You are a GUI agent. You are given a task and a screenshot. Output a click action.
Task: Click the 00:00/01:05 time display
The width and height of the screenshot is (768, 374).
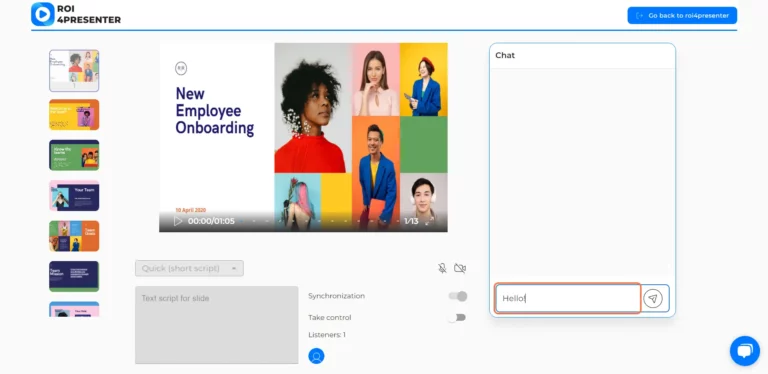211,221
